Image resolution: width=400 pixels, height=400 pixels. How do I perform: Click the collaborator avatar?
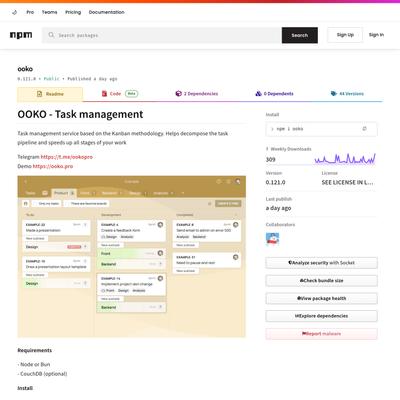coord(272,239)
